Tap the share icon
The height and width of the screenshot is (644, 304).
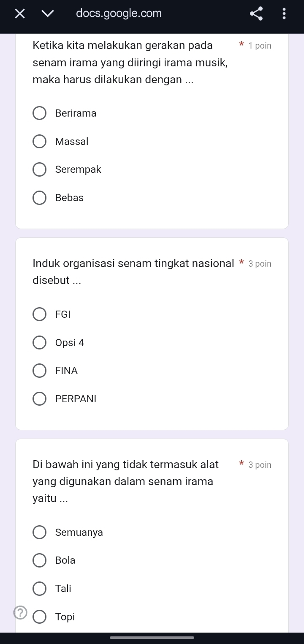point(256,14)
